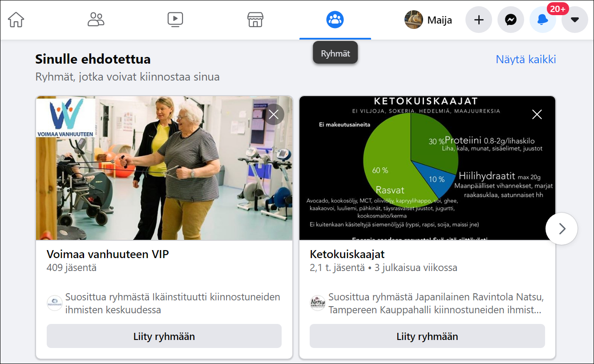The width and height of the screenshot is (594, 364).
Task: Go to the Facebook Home feed icon
Action: coord(16,20)
